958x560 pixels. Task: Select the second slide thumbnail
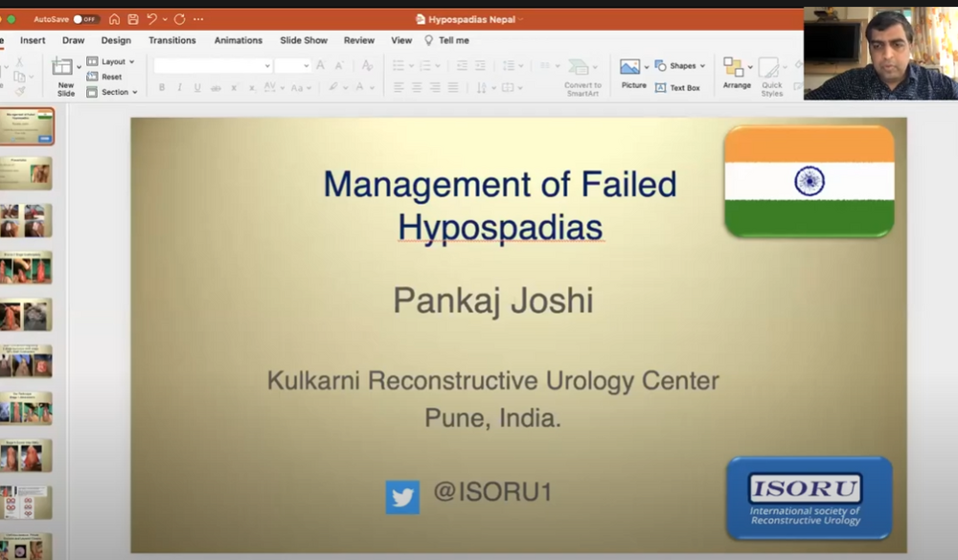[x=26, y=173]
